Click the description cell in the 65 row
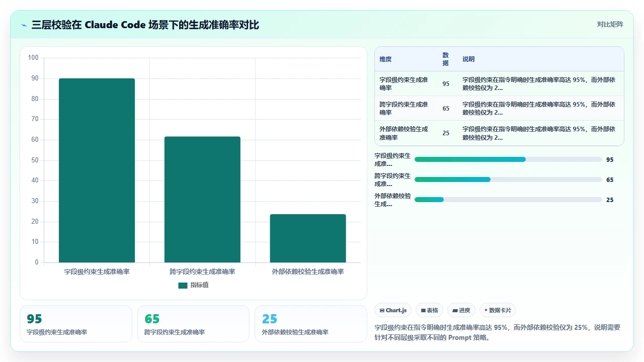Viewport: 644px width, 362px height. tap(540, 108)
